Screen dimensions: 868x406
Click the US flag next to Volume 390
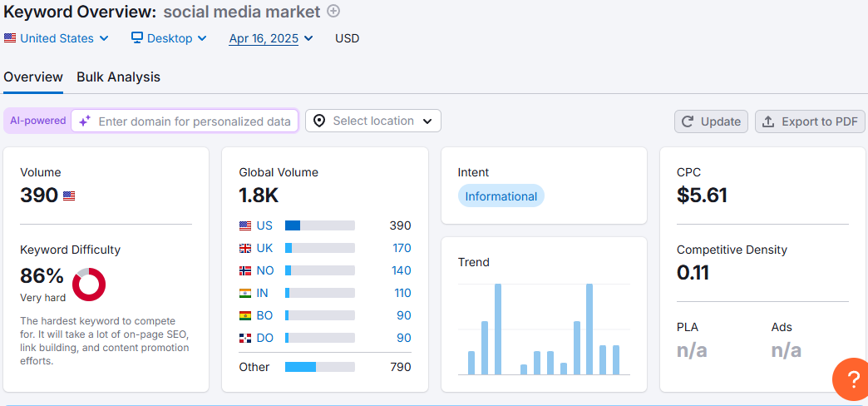tap(69, 196)
